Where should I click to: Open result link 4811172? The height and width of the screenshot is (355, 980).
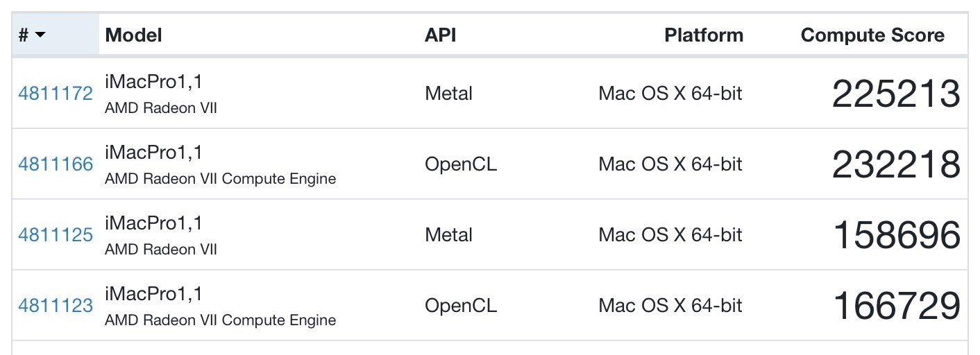pos(56,94)
